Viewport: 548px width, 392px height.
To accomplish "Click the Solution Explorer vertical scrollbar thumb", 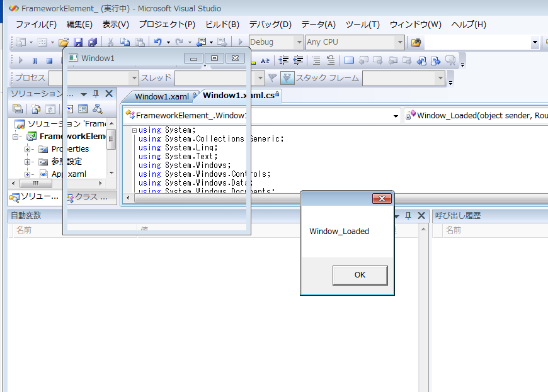I will [111, 139].
